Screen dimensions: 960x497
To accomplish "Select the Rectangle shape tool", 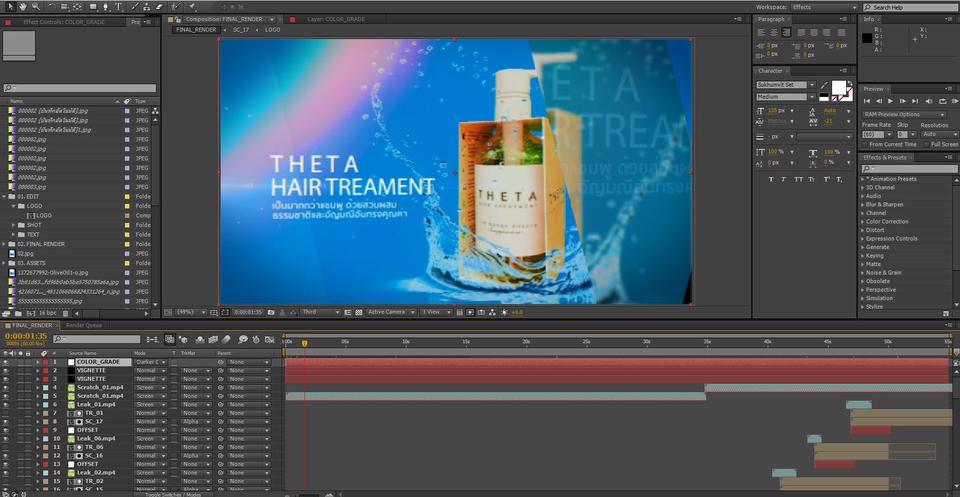I will (x=93, y=7).
